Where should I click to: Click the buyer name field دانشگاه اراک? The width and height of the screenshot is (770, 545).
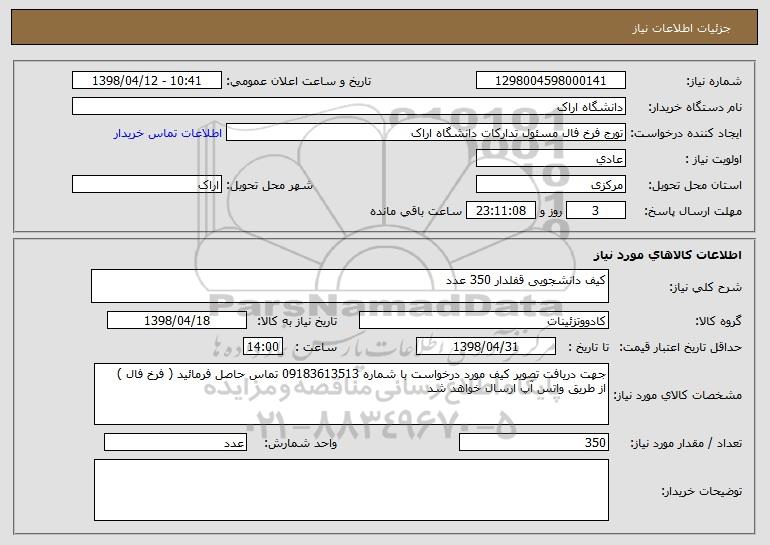(x=349, y=107)
